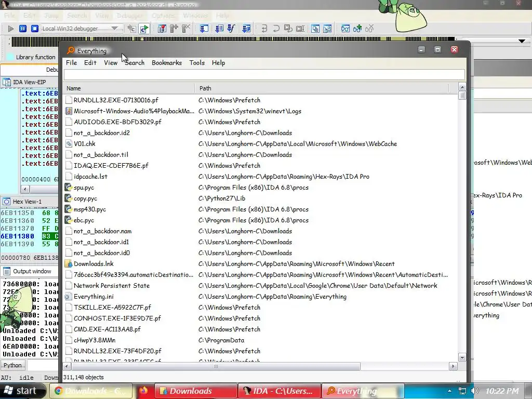Image resolution: width=532 pixels, height=399 pixels.
Task: Select not_a_backdoor.nam file
Action: (x=102, y=231)
